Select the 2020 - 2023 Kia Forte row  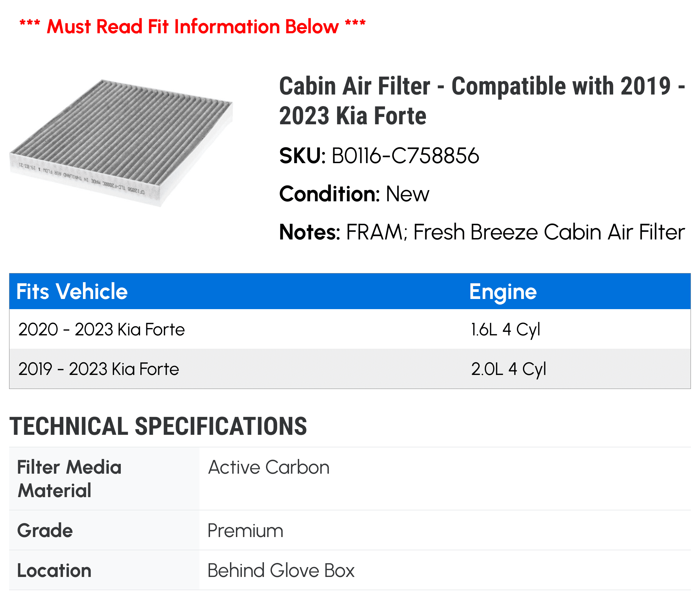tap(350, 329)
